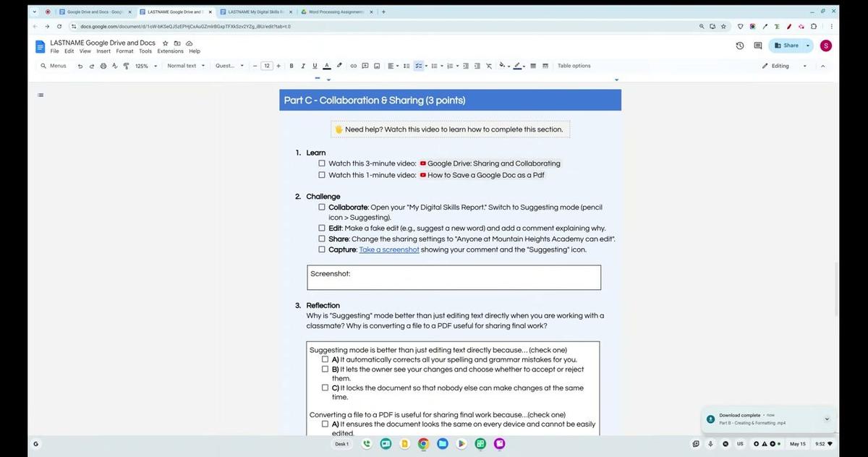Click the Table options button
Viewport: 868px width, 457px height.
pyautogui.click(x=574, y=66)
